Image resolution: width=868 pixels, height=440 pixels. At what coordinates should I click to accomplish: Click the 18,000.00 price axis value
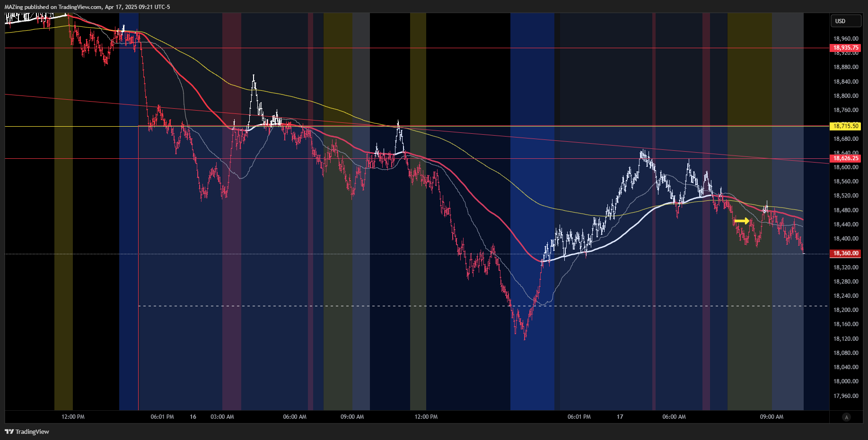846,381
